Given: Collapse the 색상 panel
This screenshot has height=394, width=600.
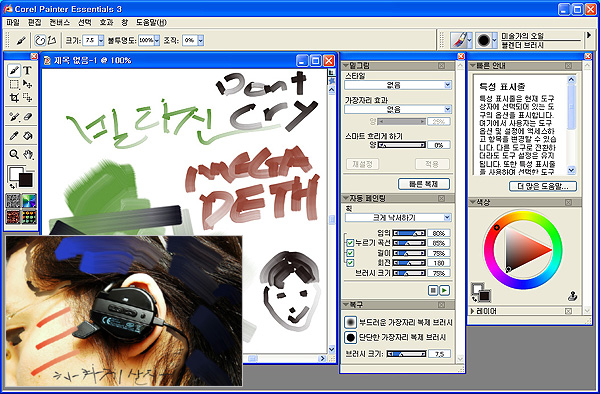Looking at the screenshot, I should (473, 202).
